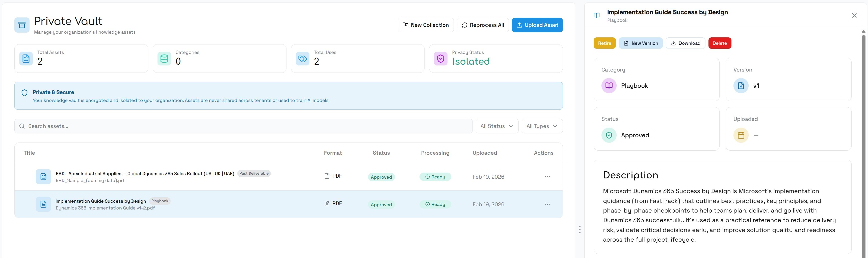Click the magnifier icon in search box
The height and width of the screenshot is (258, 868).
22,126
